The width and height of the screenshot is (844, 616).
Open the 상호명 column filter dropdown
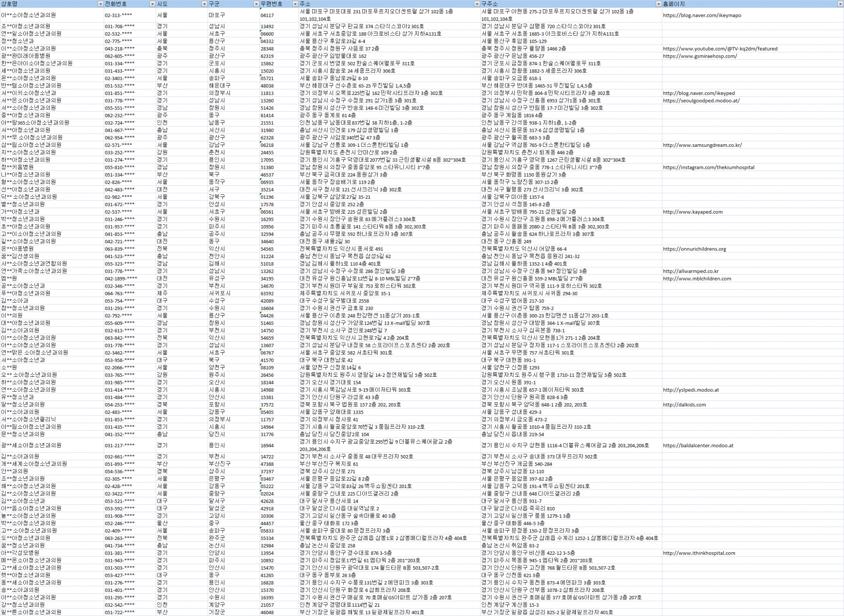100,4
